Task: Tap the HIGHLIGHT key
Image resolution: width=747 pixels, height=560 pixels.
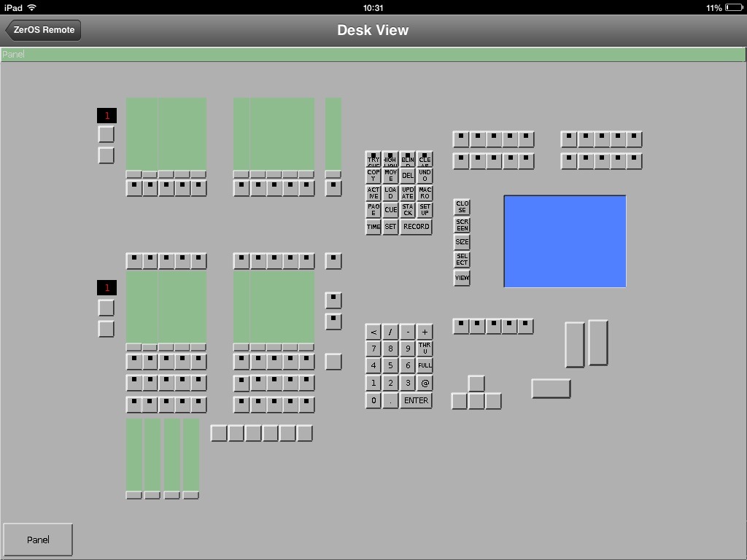Action: pos(391,158)
